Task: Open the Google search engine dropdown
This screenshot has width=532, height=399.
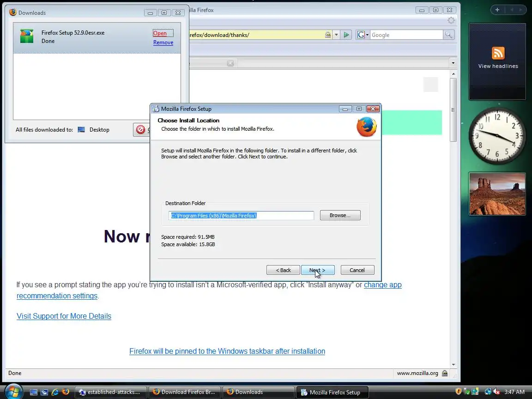Action: [363, 35]
